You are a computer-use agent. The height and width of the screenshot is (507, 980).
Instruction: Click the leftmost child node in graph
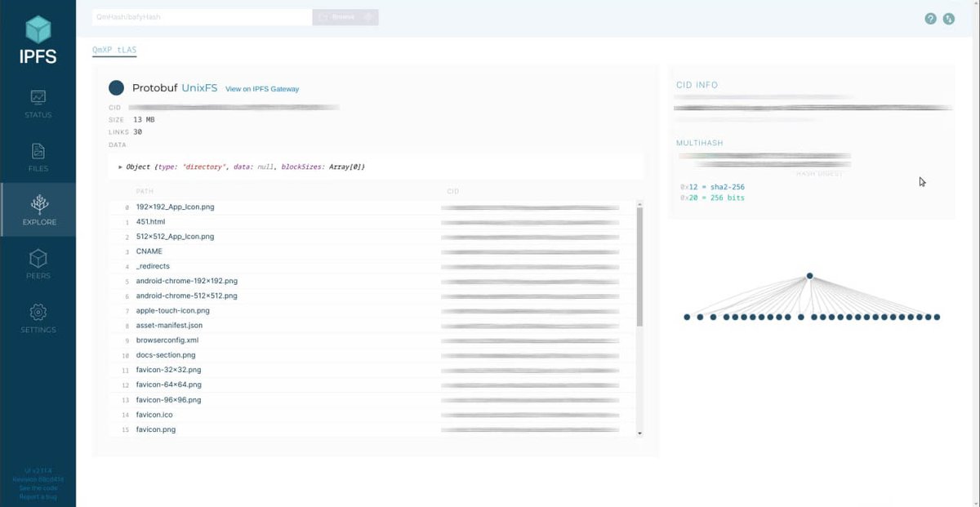687,317
